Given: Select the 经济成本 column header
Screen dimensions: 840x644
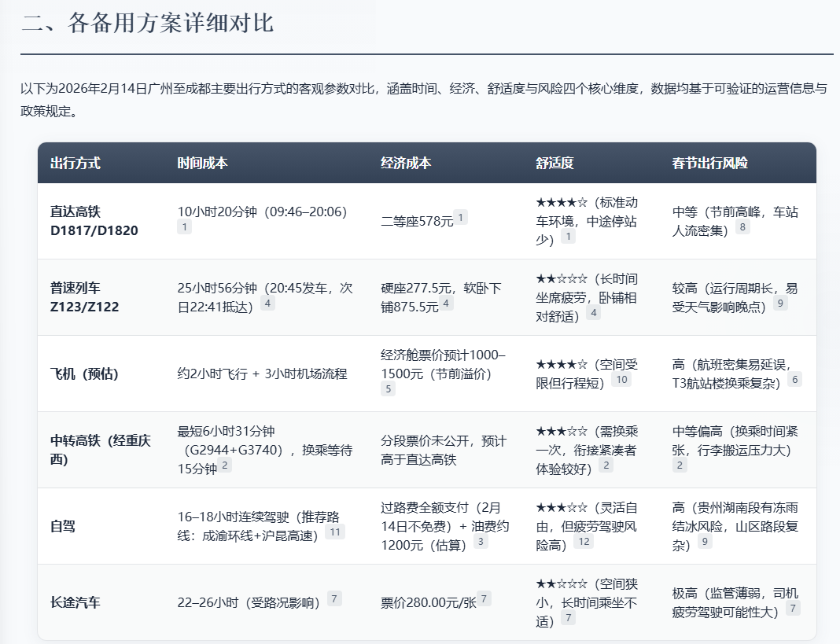Looking at the screenshot, I should point(406,164).
